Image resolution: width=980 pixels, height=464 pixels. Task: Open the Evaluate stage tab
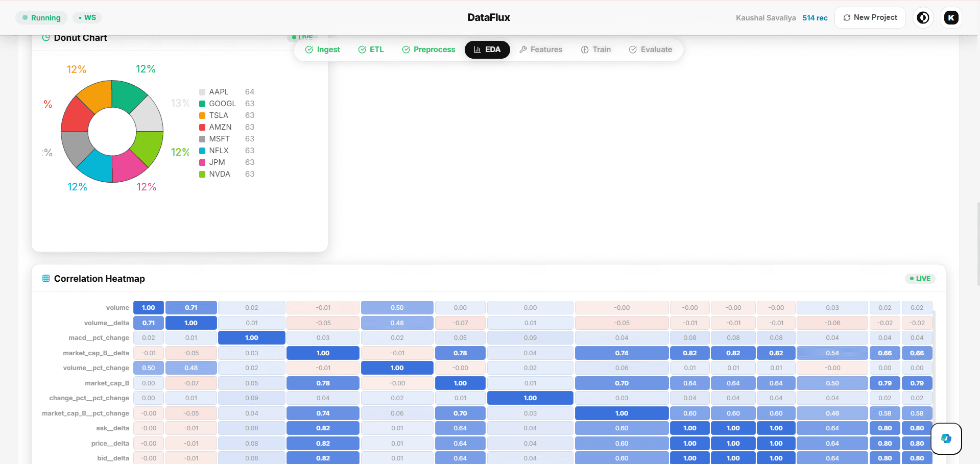pos(651,50)
